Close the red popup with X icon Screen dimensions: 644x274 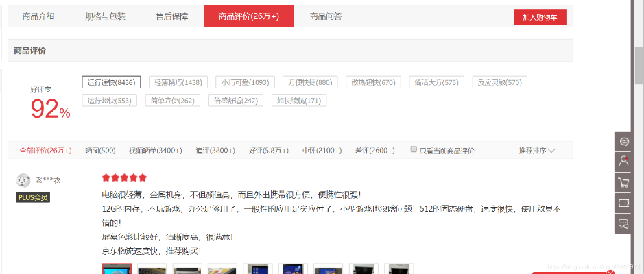point(610,273)
